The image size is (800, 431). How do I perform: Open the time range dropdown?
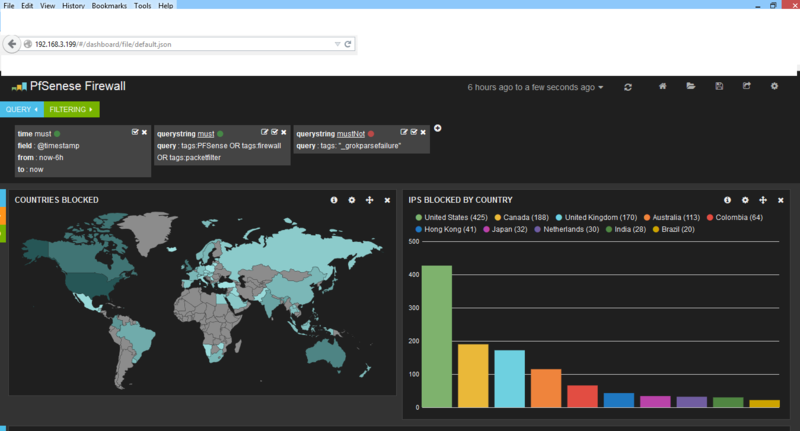[535, 87]
